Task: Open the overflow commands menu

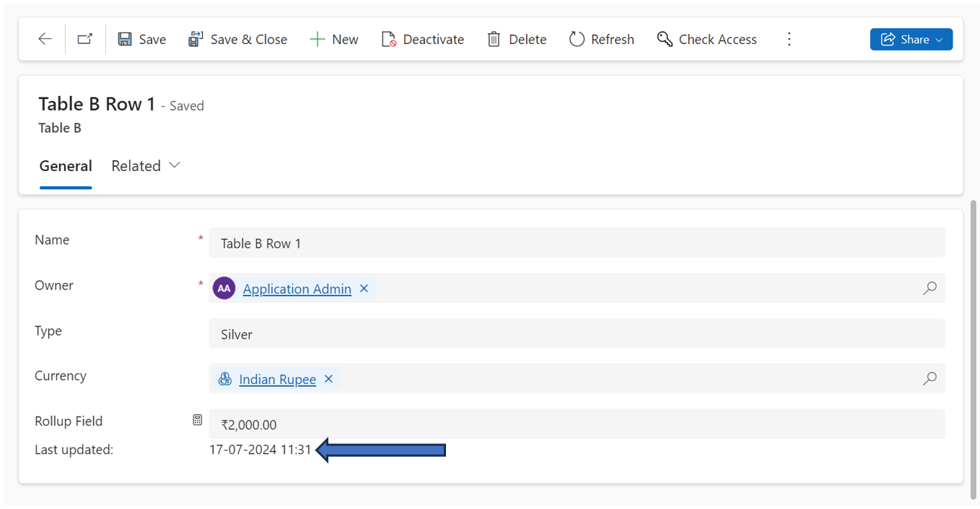Action: point(789,39)
